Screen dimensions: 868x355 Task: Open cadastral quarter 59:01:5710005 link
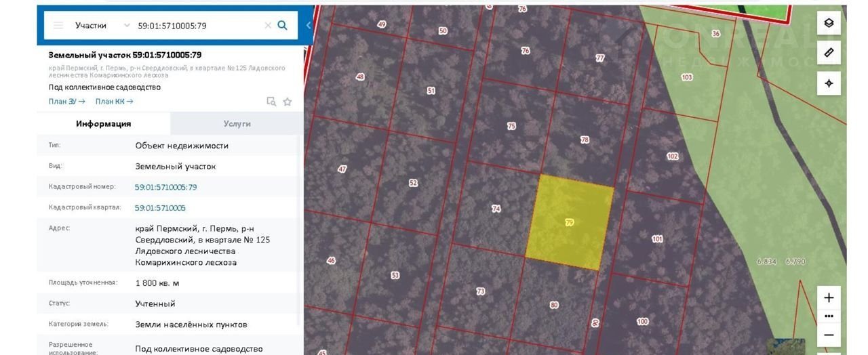tap(160, 208)
